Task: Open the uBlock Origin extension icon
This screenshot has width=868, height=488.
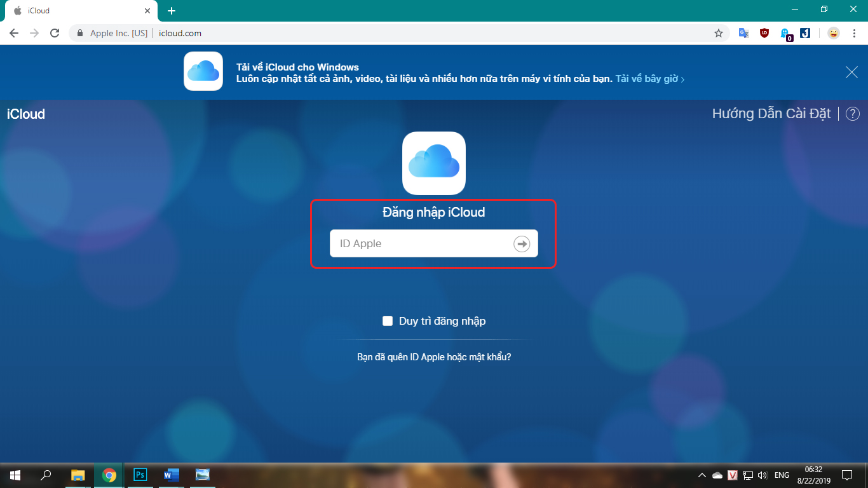Action: click(x=764, y=33)
